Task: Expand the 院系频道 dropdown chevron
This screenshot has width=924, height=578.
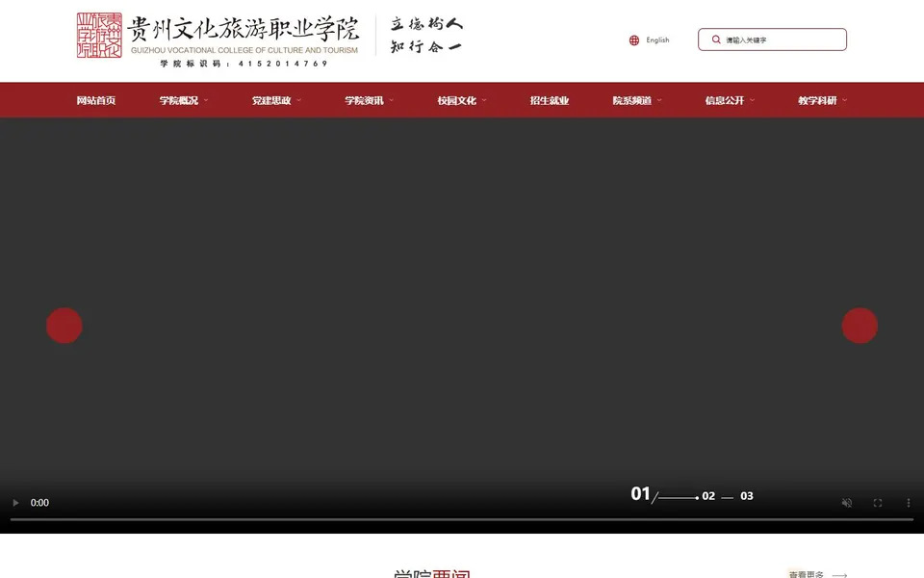Action: pos(659,100)
